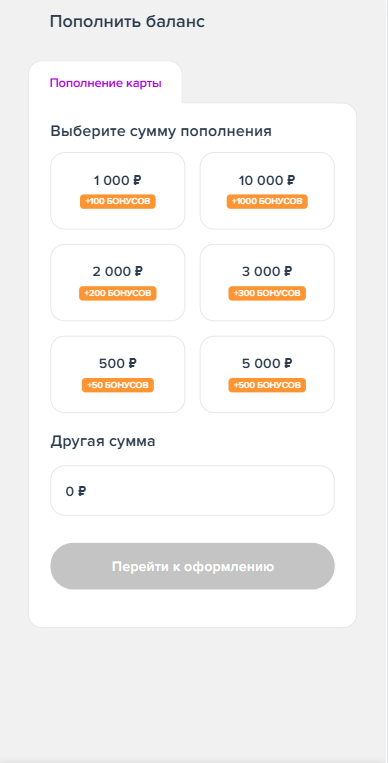Select the +50 БОНУСОВ badge
388x763 pixels.
[118, 385]
